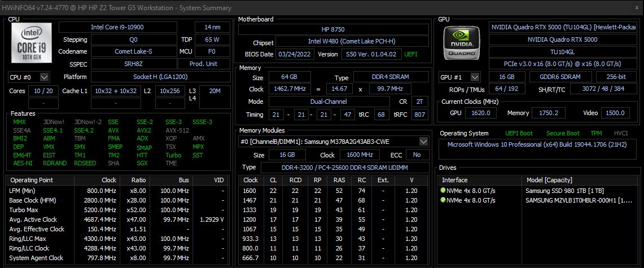Click the 1600 clock row in timings table

pyautogui.click(x=333, y=191)
